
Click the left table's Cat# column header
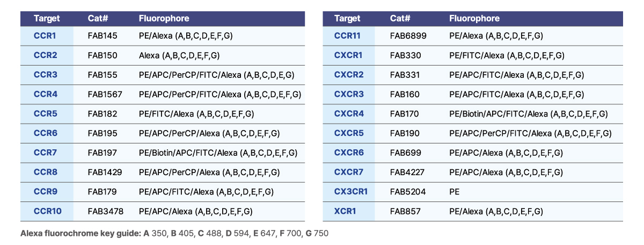tap(99, 18)
